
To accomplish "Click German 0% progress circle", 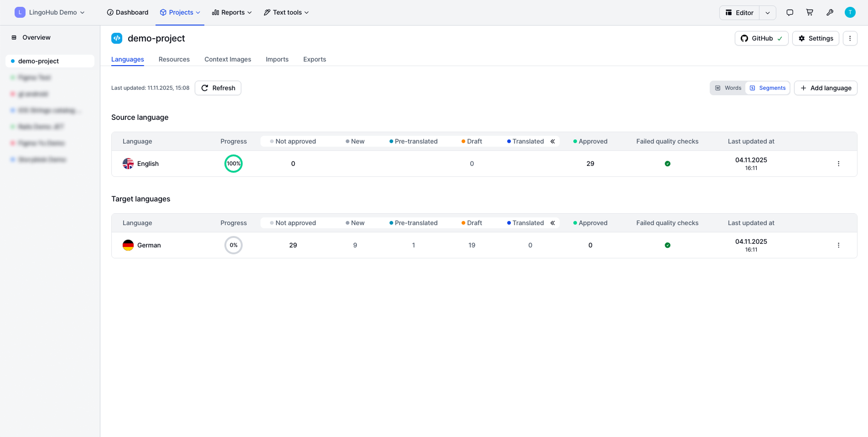I will pyautogui.click(x=234, y=245).
